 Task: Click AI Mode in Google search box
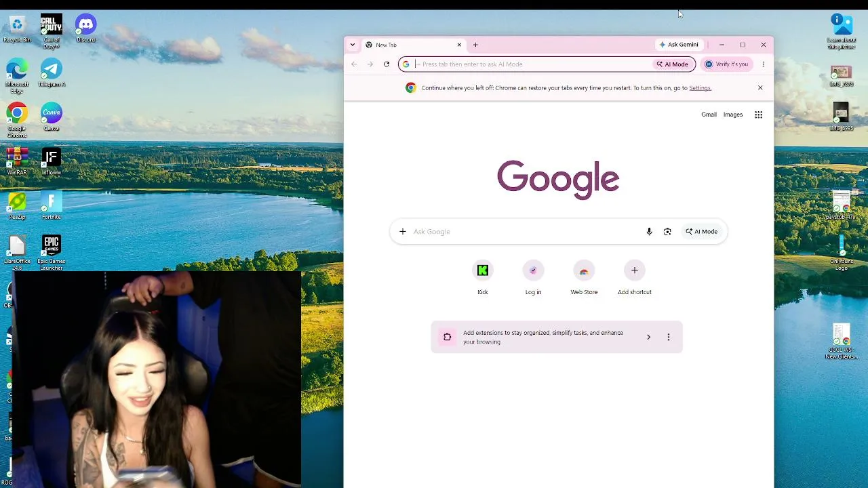(701, 232)
